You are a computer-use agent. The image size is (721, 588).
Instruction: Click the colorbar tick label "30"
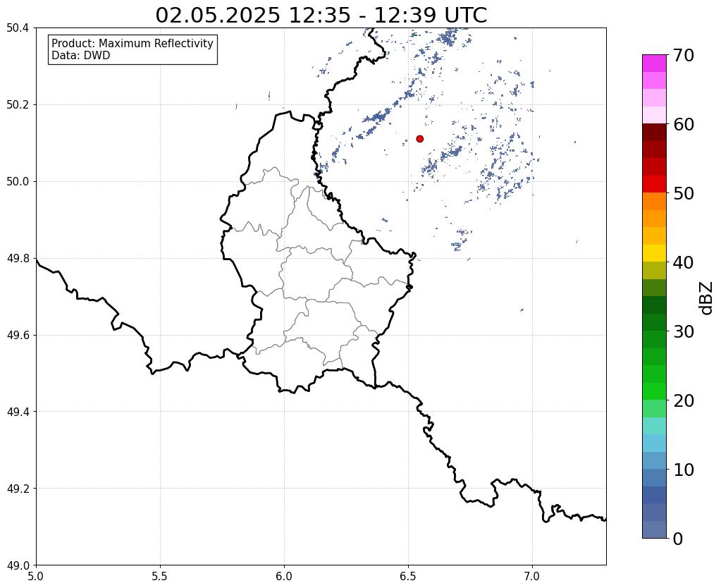point(684,331)
